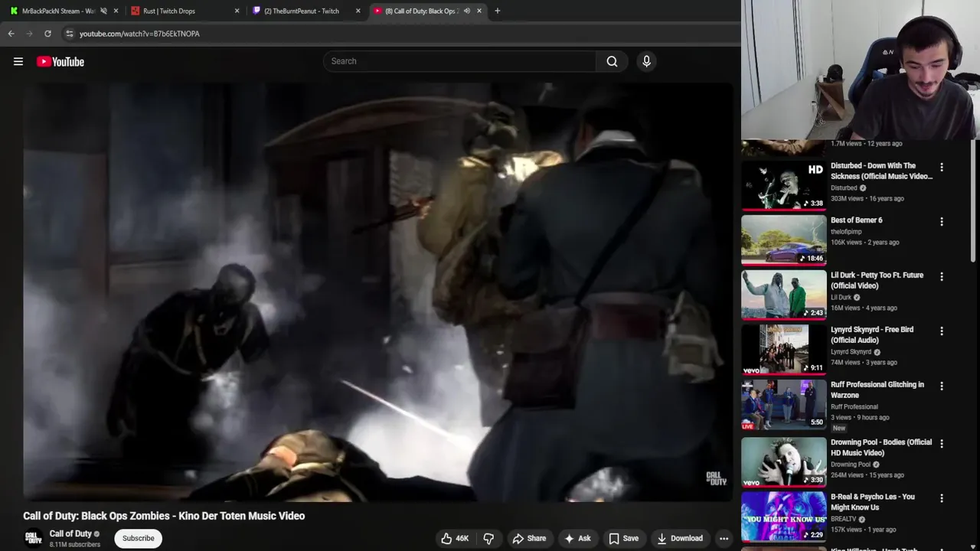Click BREALTV channel name
The image size is (980, 551).
click(x=844, y=519)
